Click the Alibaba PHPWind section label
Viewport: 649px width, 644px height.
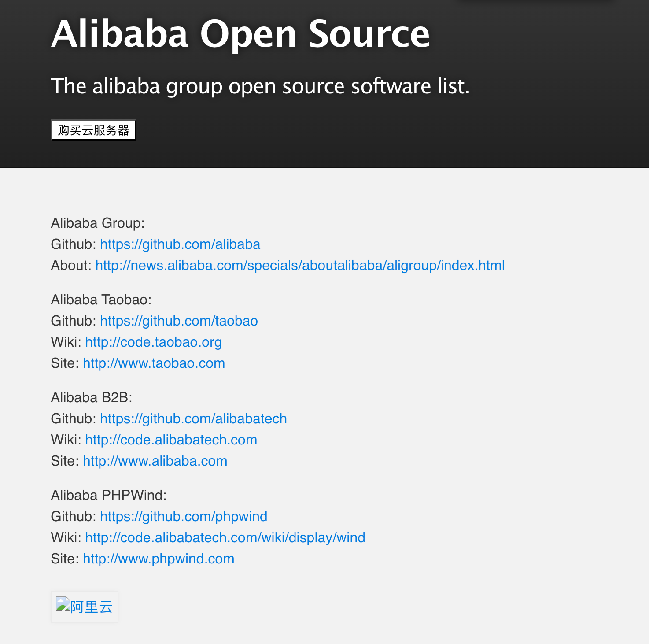click(109, 495)
